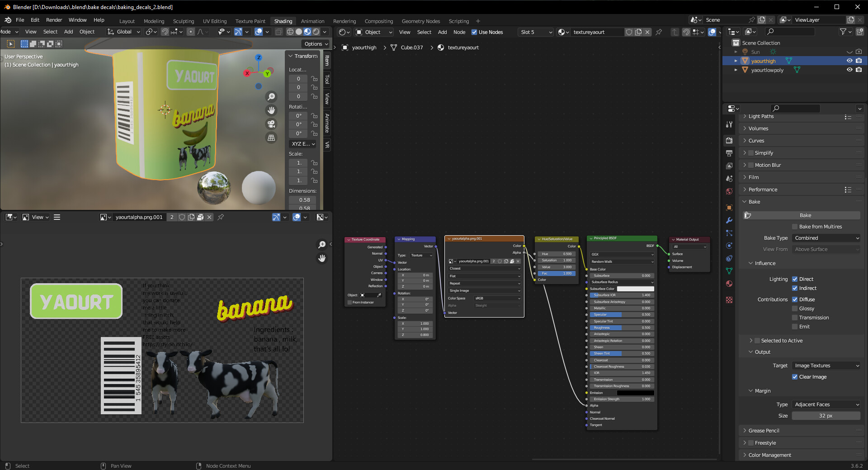Open the Render properties tab icon
Screen dimensions: 868x470
(x=729, y=141)
